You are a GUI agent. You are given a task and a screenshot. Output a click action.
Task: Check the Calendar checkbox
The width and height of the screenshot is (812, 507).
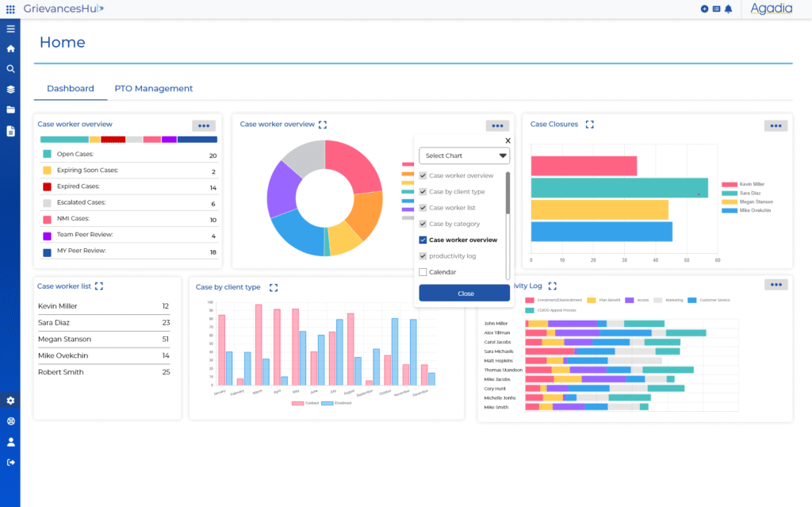click(x=423, y=272)
